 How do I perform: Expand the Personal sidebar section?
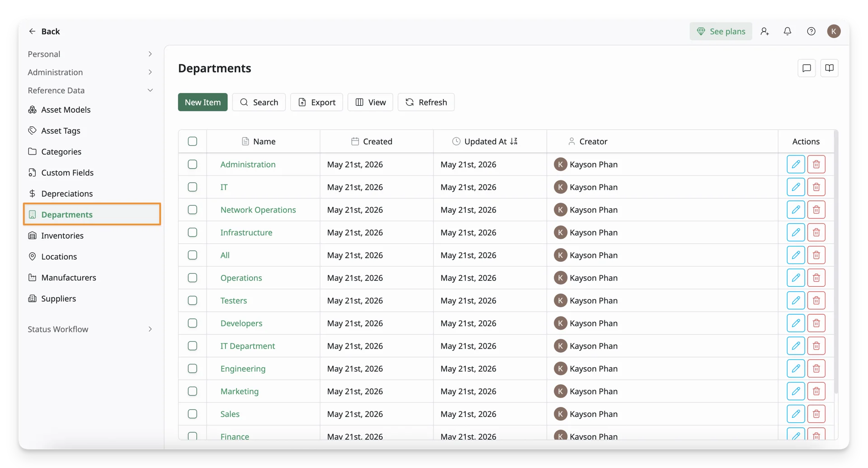[x=90, y=54]
